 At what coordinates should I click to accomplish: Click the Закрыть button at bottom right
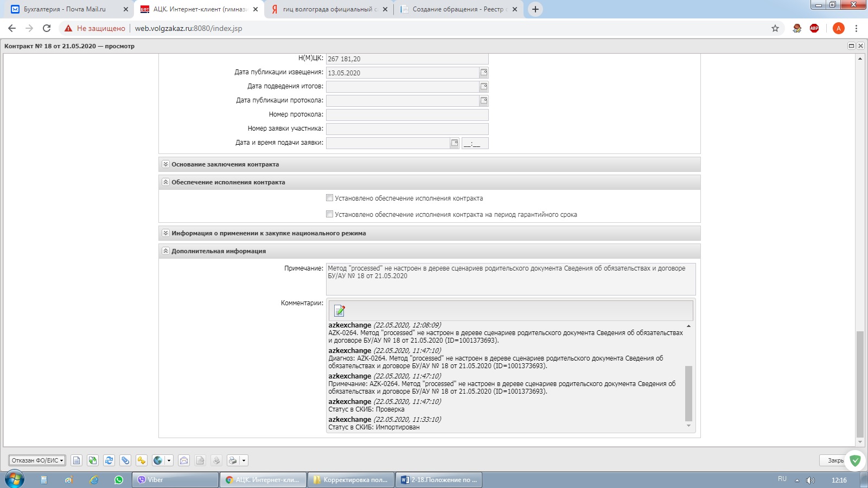click(834, 460)
